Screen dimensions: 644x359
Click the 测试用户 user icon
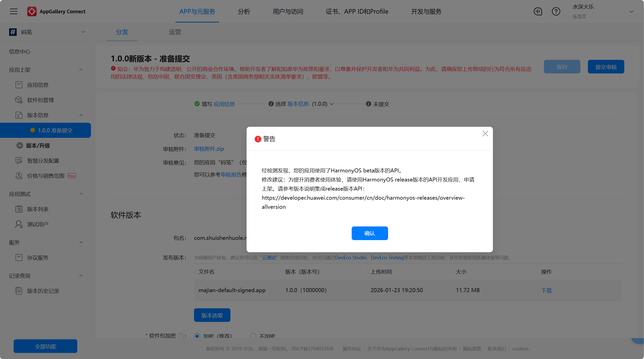click(x=19, y=224)
